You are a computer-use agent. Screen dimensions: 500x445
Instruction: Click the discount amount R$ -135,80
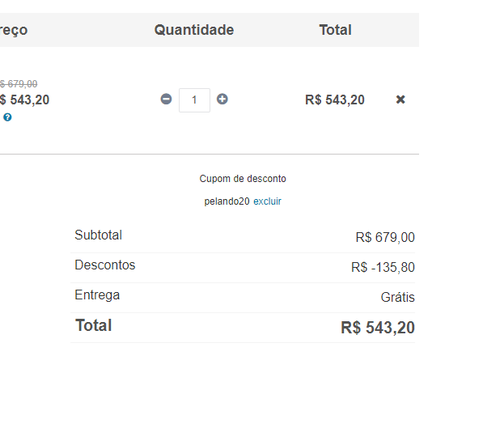[x=383, y=267]
